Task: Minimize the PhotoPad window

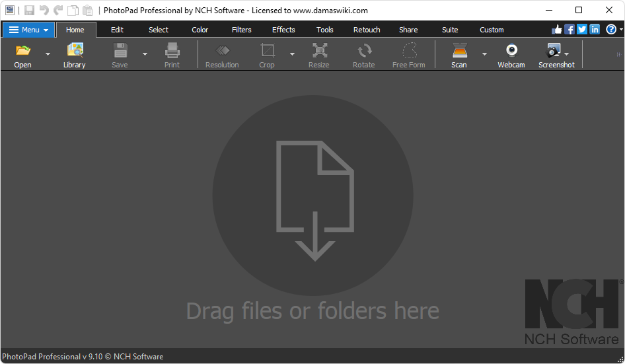Action: (549, 11)
